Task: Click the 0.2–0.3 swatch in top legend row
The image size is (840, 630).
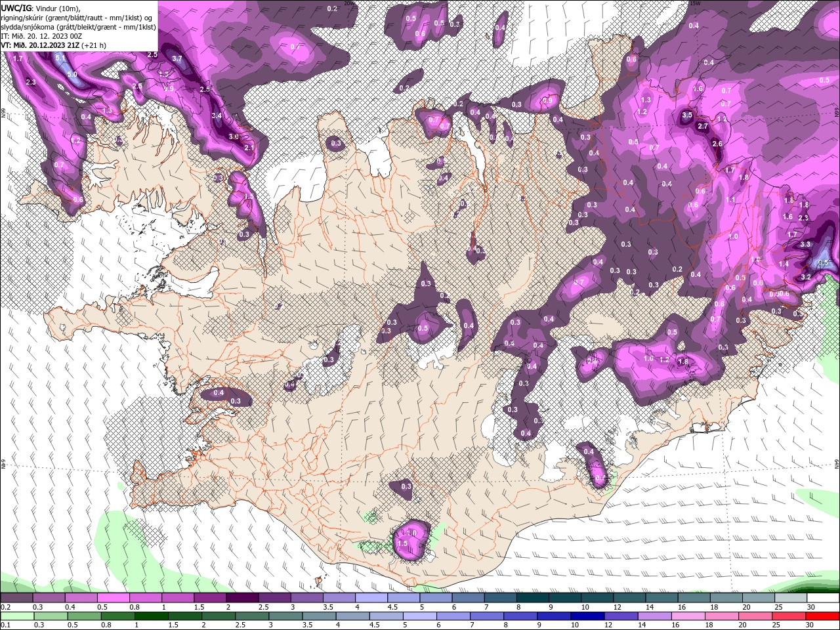Action: (16, 598)
